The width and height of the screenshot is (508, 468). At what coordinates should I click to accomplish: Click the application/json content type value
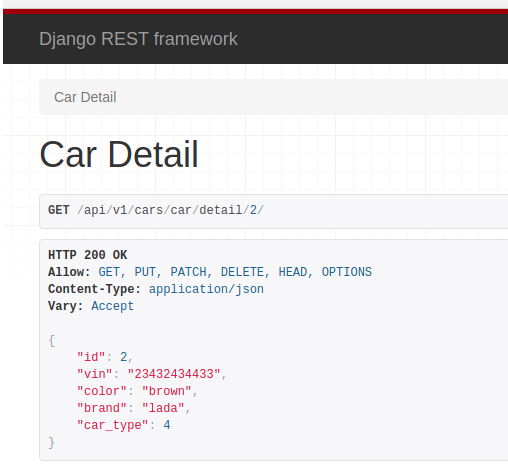[x=206, y=289]
